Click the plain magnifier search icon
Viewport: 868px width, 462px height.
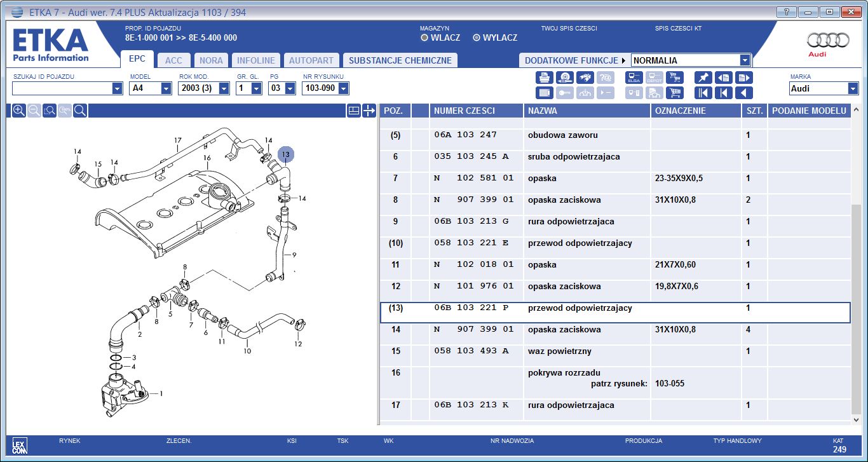pyautogui.click(x=80, y=111)
